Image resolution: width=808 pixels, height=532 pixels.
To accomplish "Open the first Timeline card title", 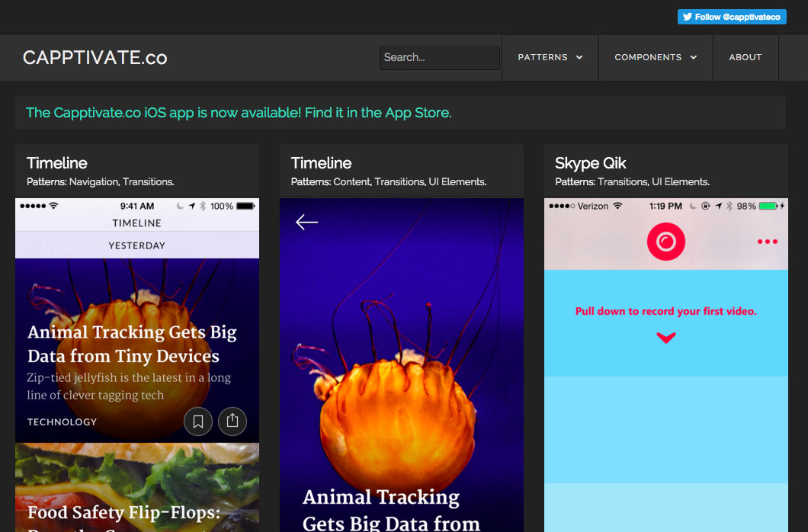I will coord(57,163).
